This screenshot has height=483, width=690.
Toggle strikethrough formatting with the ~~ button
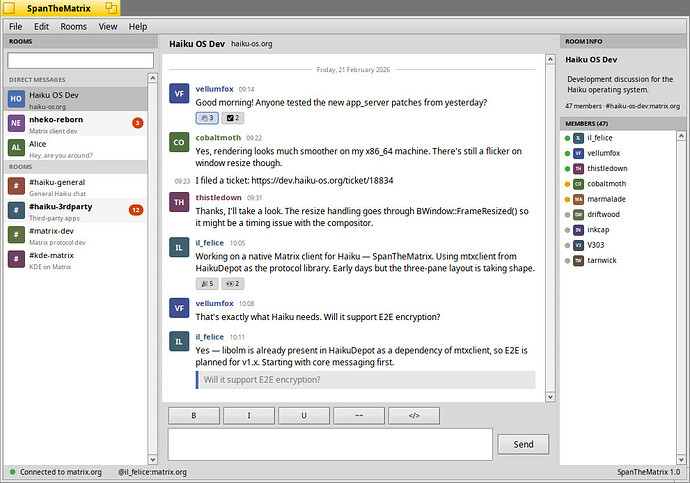[x=359, y=416]
